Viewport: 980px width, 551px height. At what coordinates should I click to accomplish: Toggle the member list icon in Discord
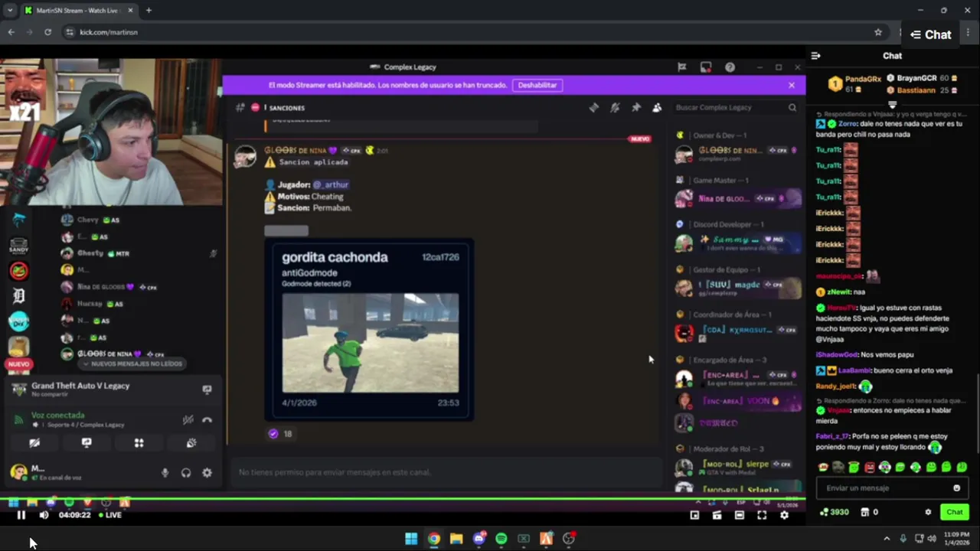[657, 108]
